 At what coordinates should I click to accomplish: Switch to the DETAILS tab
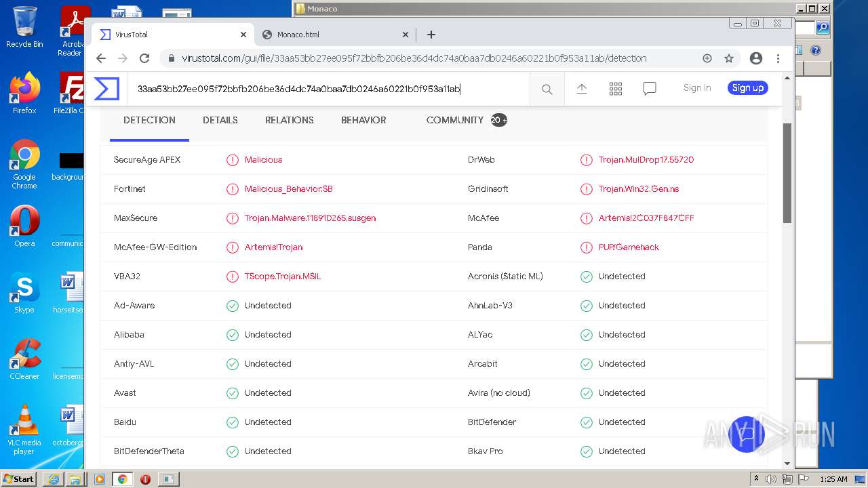click(220, 120)
